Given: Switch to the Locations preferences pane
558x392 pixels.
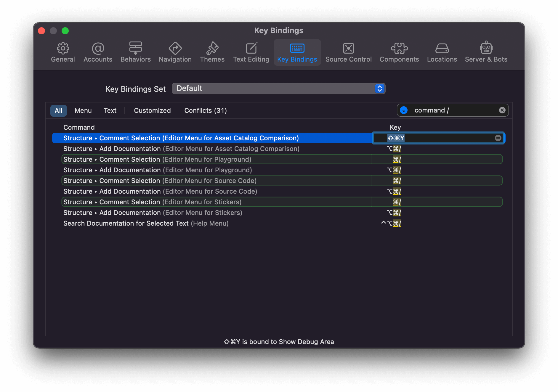Looking at the screenshot, I should [x=442, y=52].
